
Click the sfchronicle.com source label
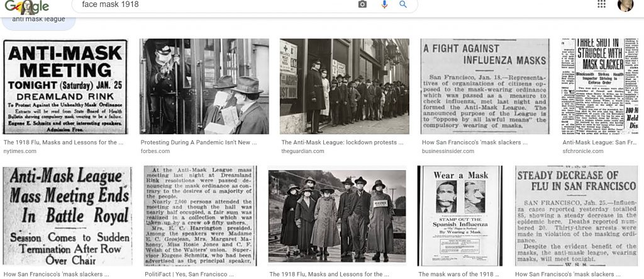[x=583, y=151]
